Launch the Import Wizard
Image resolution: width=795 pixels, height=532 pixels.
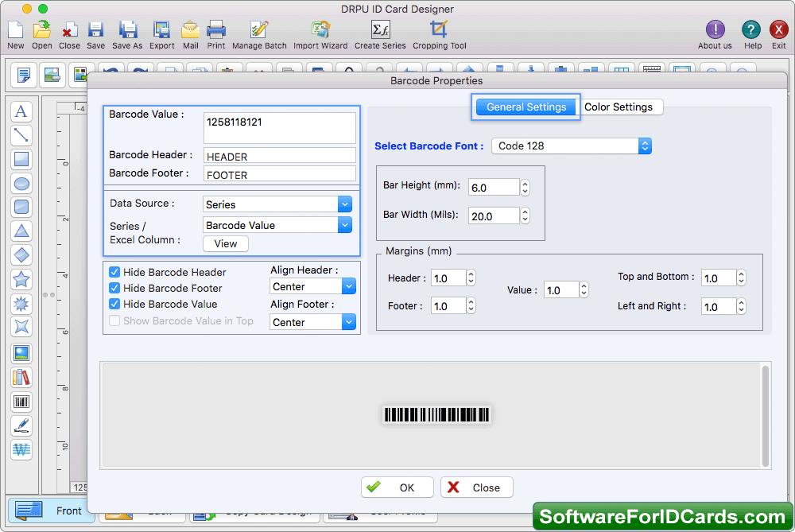click(320, 34)
